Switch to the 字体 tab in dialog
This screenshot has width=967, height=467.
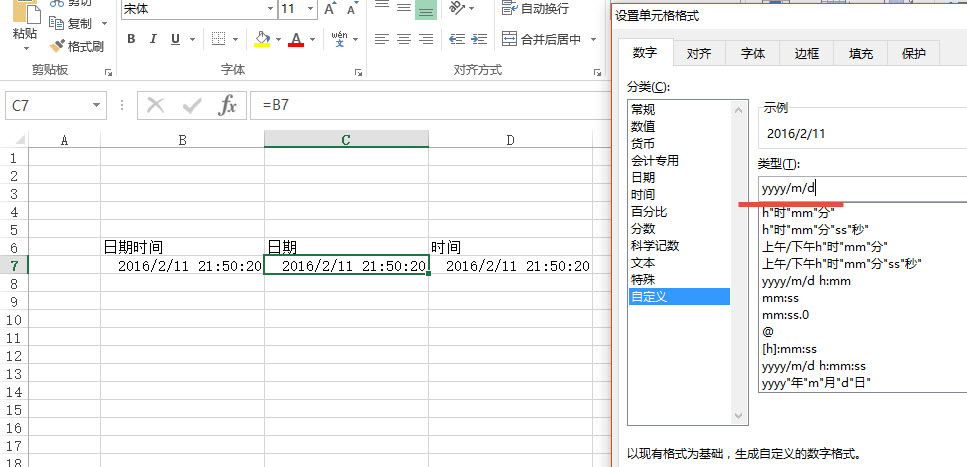coord(752,54)
